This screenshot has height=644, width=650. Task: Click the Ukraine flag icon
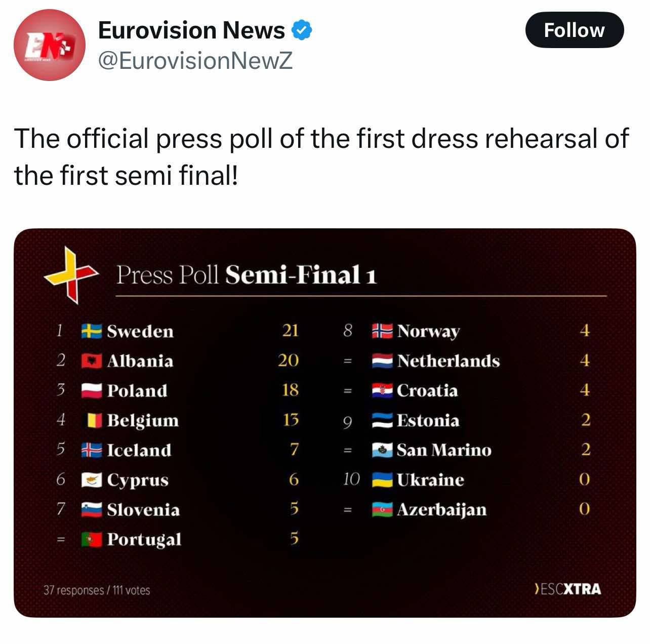382,479
